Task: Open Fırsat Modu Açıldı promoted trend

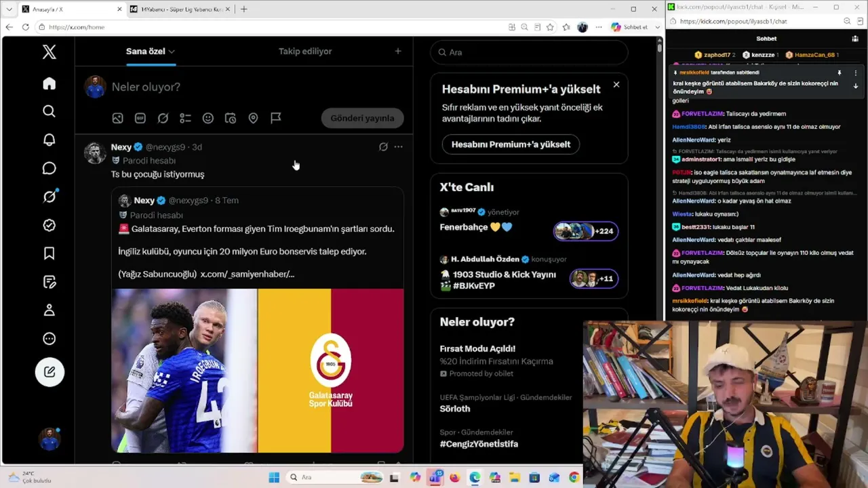Action: 477,348
